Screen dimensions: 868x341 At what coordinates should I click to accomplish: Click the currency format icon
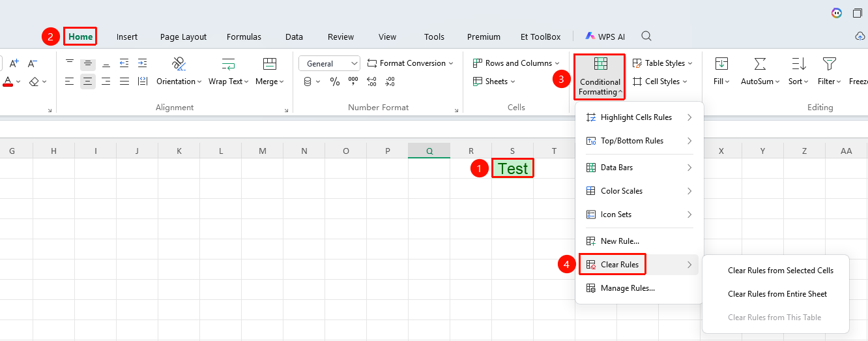coord(308,82)
